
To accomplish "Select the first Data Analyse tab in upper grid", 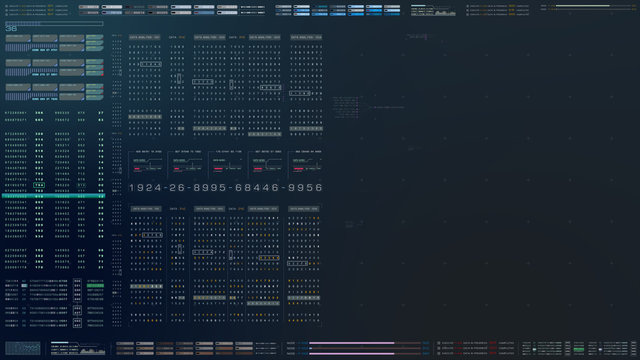I will (144, 37).
